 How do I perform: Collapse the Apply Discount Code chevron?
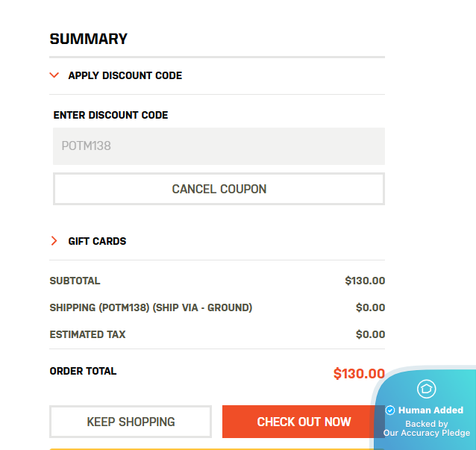[x=54, y=75]
